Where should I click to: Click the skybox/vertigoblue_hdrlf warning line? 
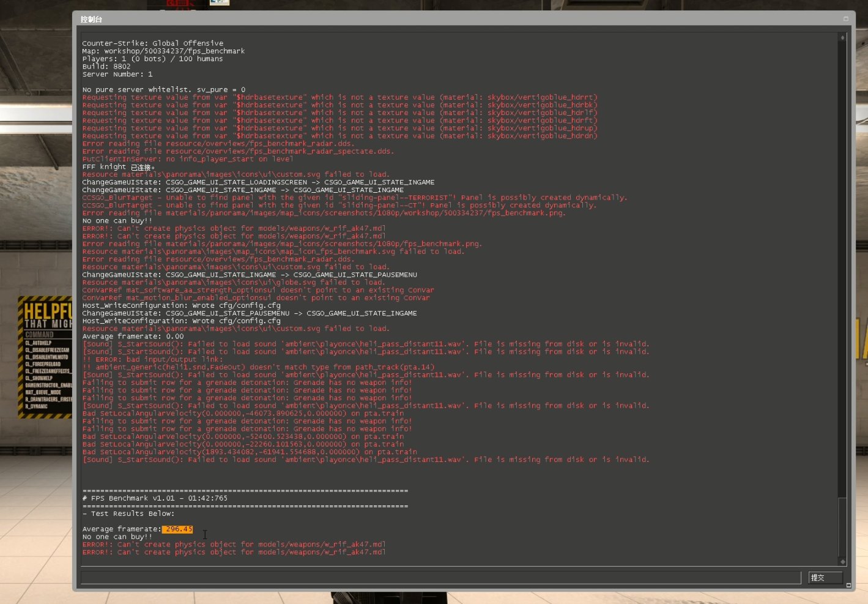click(340, 113)
